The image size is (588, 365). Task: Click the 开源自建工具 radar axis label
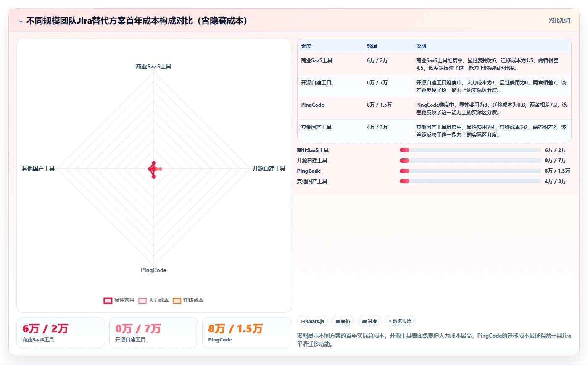(x=269, y=168)
